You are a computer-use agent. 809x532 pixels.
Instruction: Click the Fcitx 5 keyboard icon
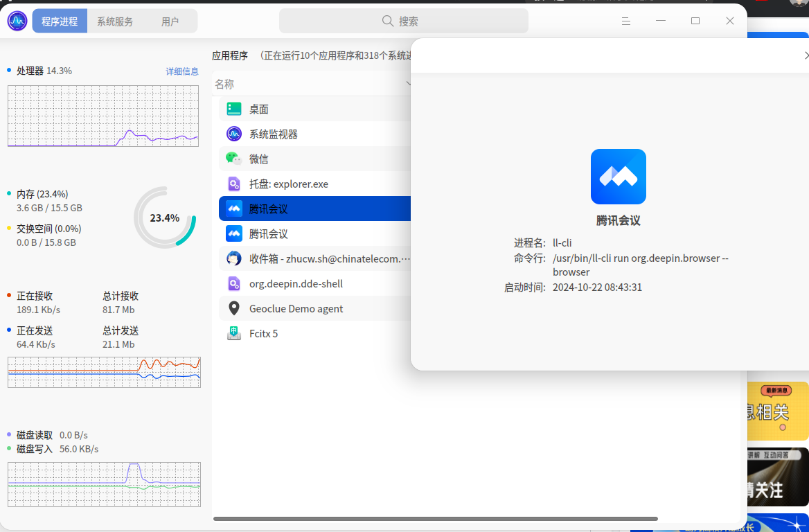[233, 333]
